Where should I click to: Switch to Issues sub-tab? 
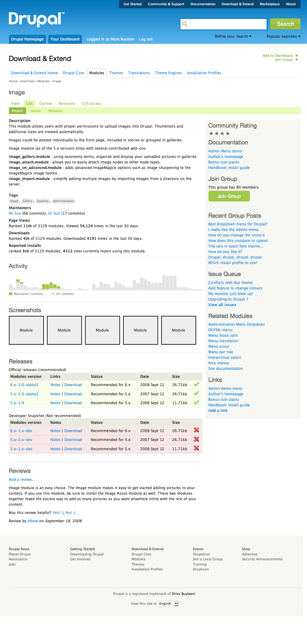coord(36,111)
